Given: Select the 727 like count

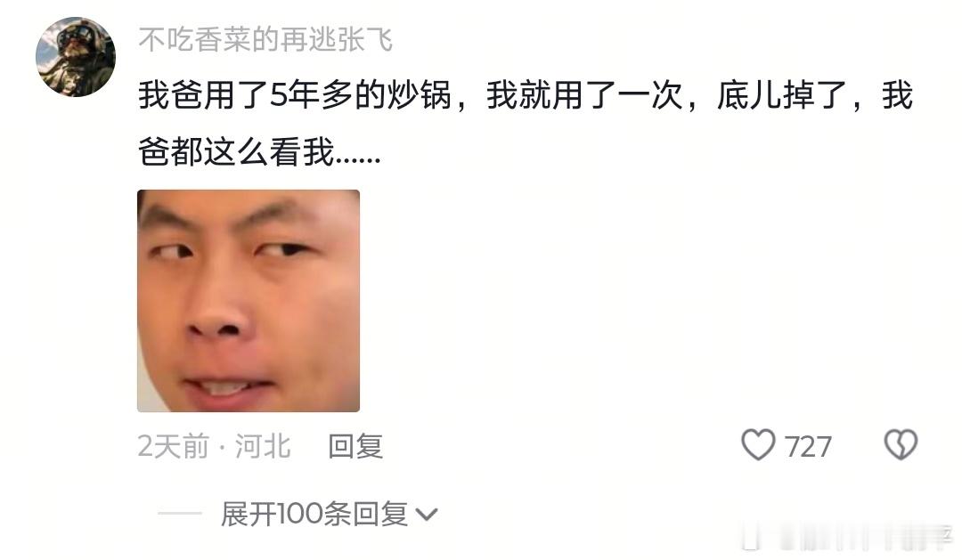Looking at the screenshot, I should tap(808, 447).
